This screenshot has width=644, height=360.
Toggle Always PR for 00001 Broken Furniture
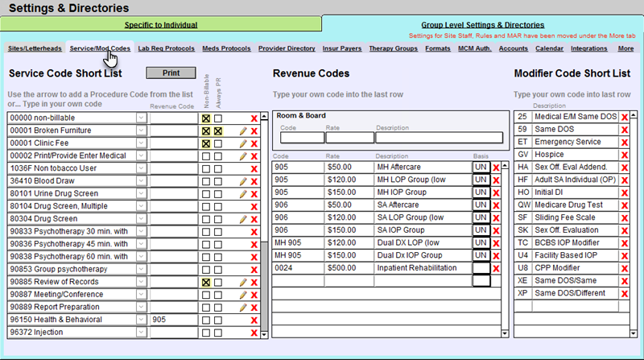coord(218,130)
